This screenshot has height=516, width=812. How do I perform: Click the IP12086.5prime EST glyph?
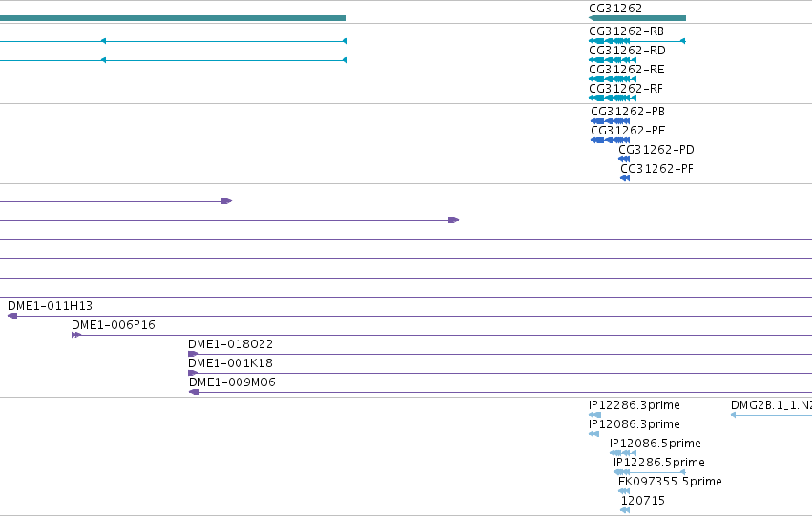(623, 453)
